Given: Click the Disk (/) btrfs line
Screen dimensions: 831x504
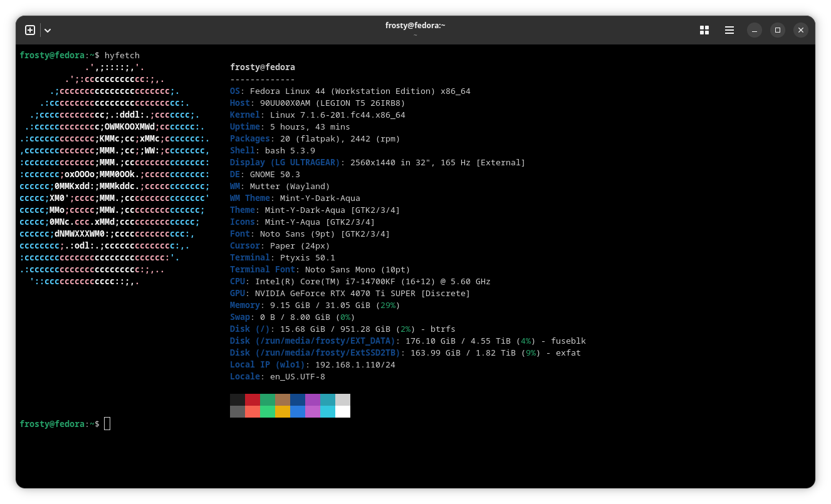Looking at the screenshot, I should 343,329.
